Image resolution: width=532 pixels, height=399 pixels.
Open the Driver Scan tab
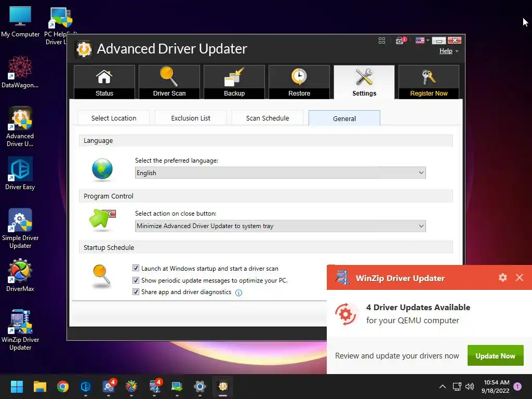(169, 82)
